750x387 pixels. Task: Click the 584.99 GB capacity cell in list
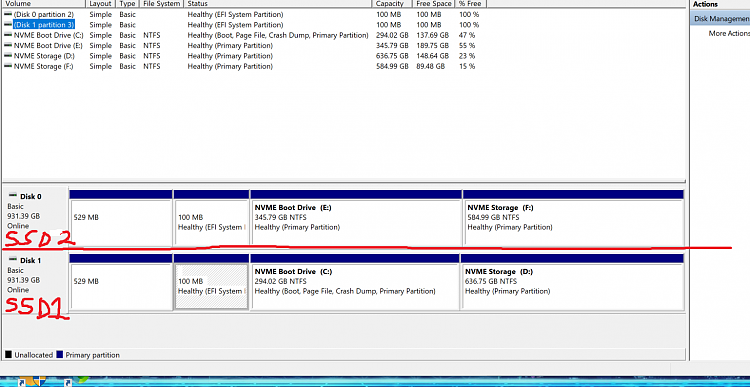(392, 66)
